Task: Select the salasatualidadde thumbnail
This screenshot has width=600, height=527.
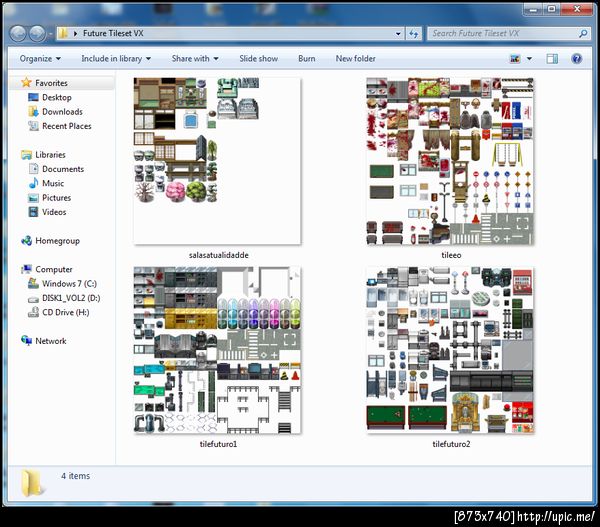Action: (x=217, y=161)
